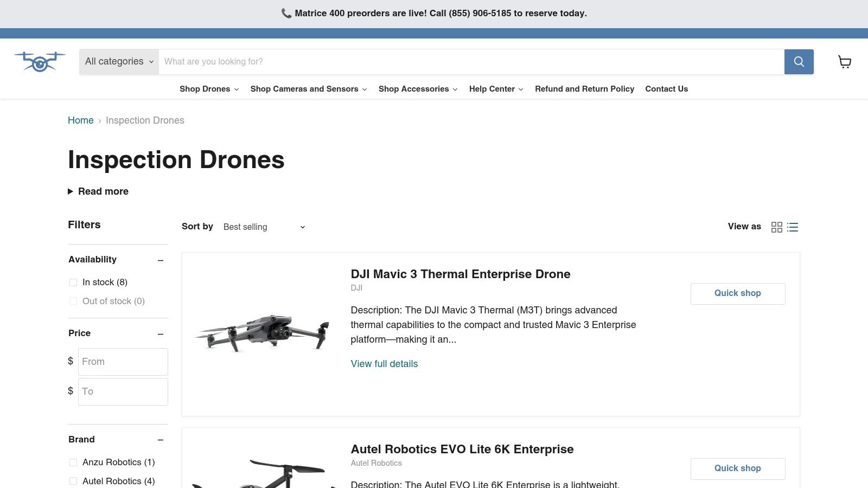868x488 pixels.
Task: Click the drone logo icon
Action: click(40, 62)
